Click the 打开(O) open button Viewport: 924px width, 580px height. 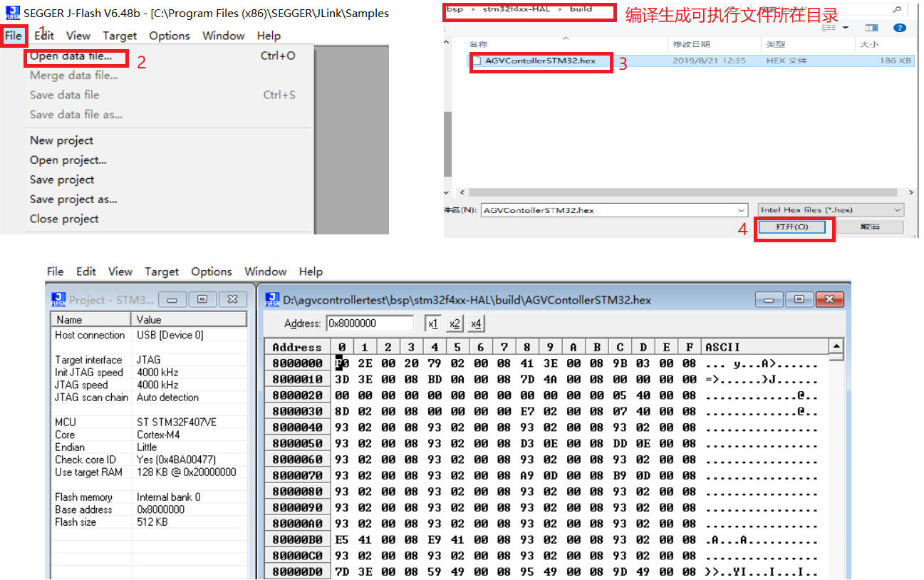(791, 227)
